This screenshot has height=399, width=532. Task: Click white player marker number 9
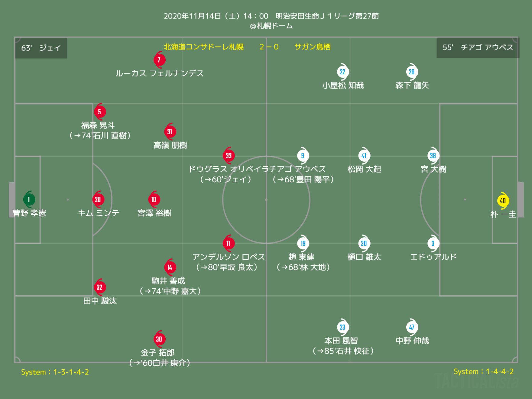tap(303, 155)
